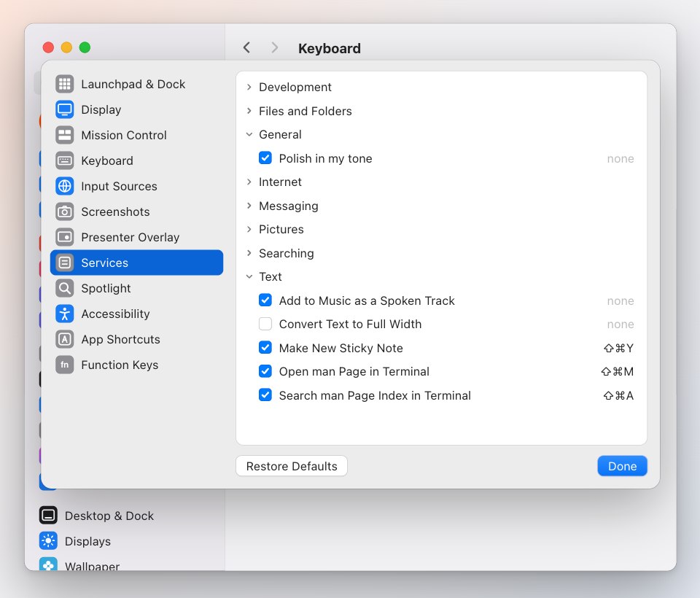Go back with the left chevron button

246,47
